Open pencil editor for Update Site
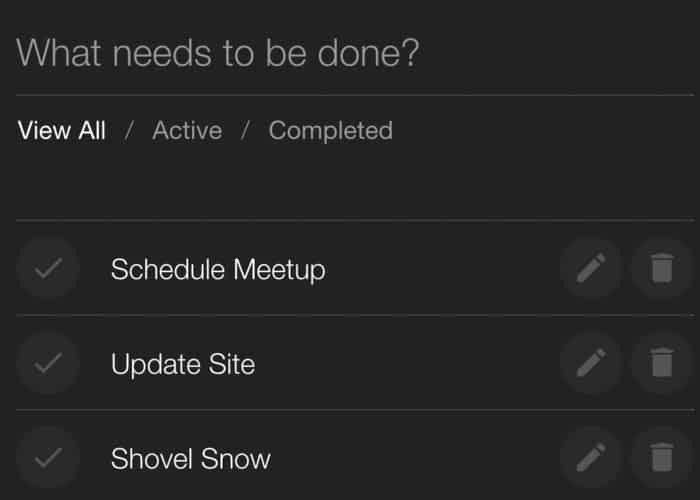This screenshot has height=500, width=700. (592, 363)
